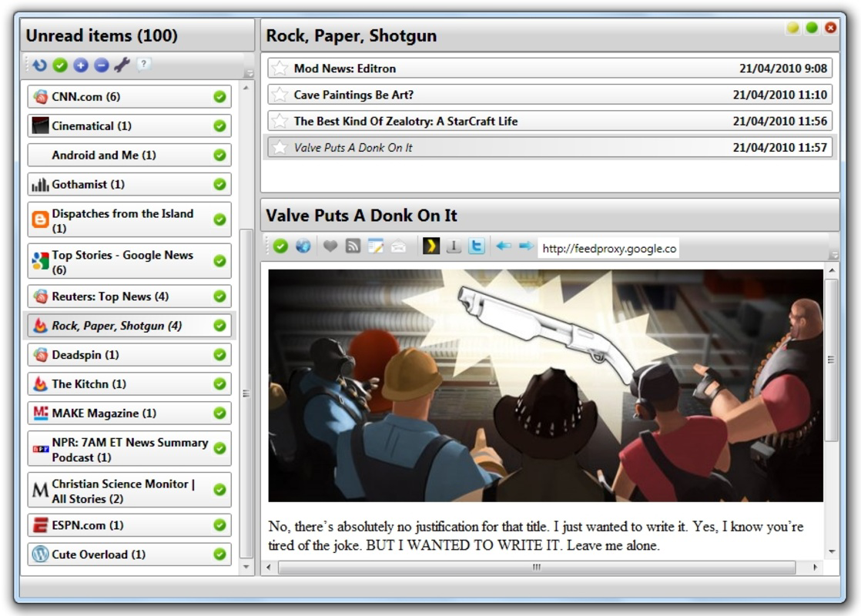This screenshot has height=616, width=861.
Task: Open NPR: 7AM ET News Summary Podcast feed
Action: 129,449
